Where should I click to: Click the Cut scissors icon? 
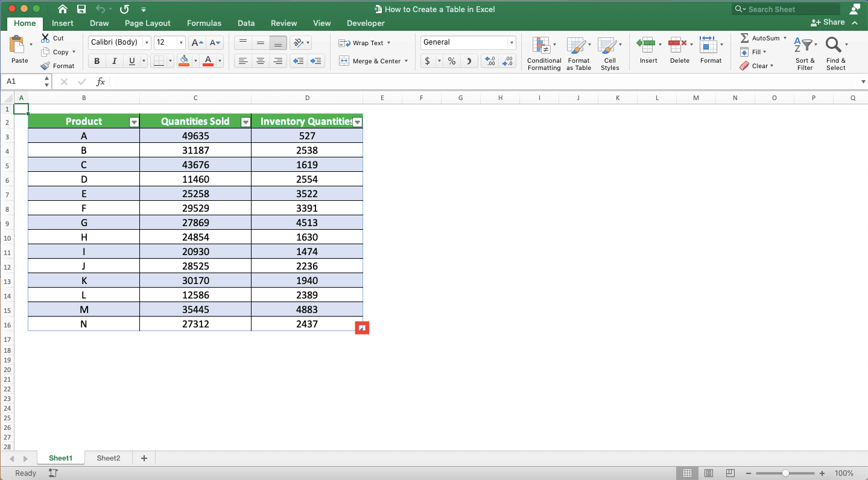pyautogui.click(x=45, y=37)
